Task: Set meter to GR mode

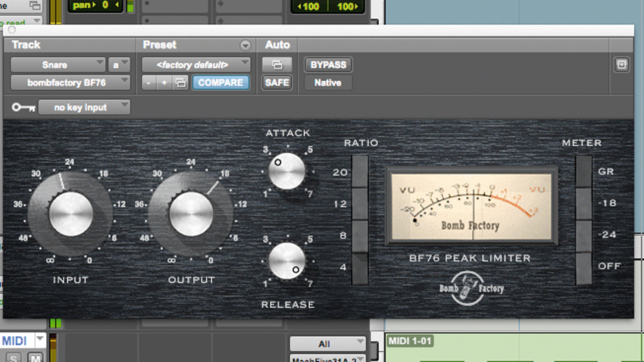Action: tap(583, 172)
